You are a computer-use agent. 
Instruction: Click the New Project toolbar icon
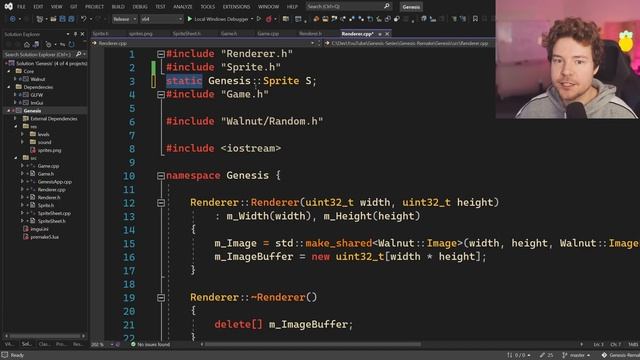click(x=40, y=19)
